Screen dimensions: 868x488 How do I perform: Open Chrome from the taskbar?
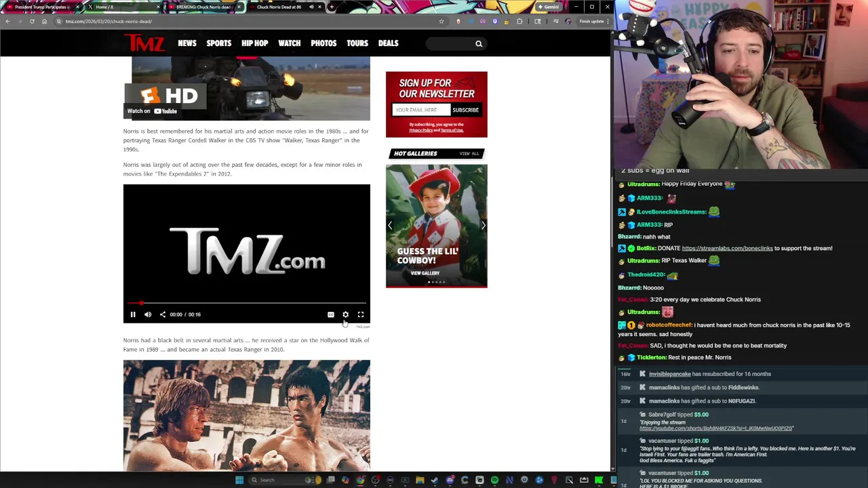[360, 480]
